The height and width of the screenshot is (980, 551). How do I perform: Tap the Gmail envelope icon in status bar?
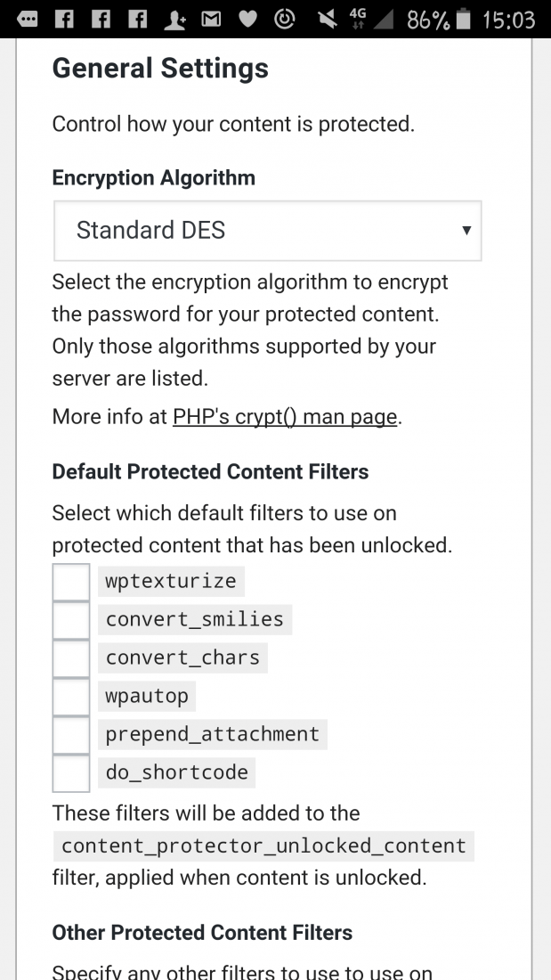tap(211, 20)
